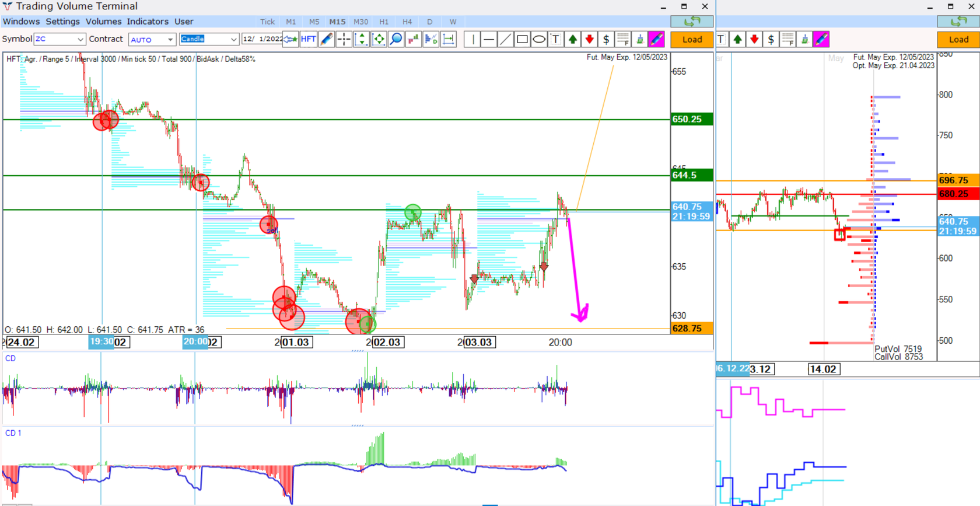Click the daily volume profile icon
The height and width of the screenshot is (506, 980).
coord(431,39)
